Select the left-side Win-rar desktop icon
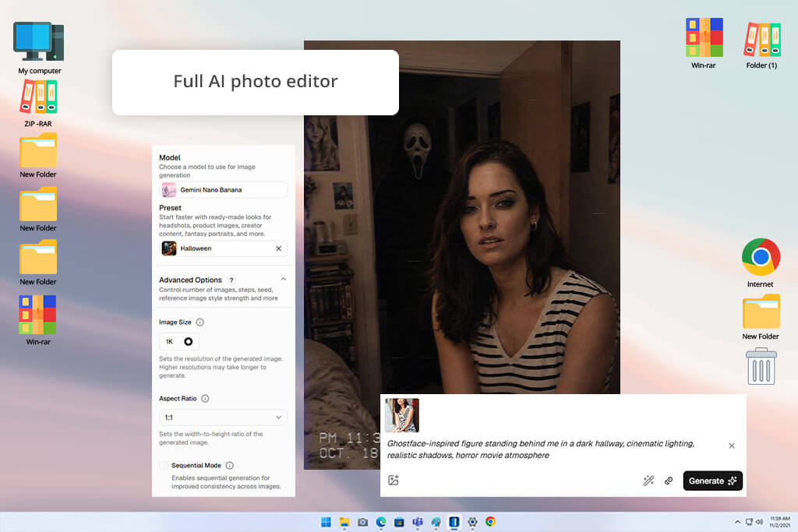This screenshot has height=532, width=798. (38, 320)
